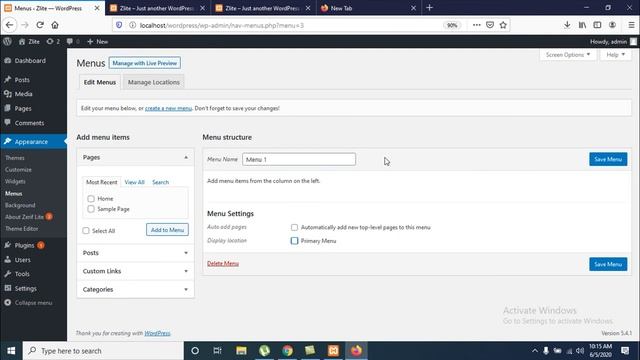This screenshot has height=360, width=640.
Task: Check the Sample Page checkbox
Action: 91,209
